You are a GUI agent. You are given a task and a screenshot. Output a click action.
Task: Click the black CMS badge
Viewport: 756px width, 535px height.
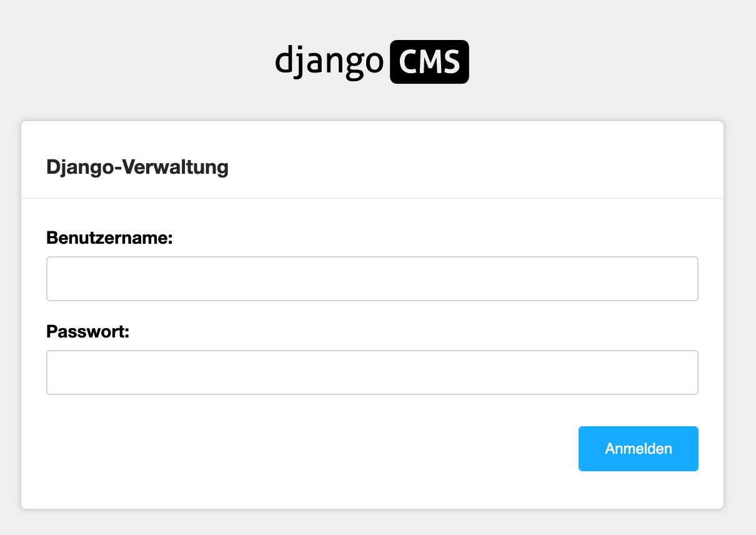coord(429,62)
